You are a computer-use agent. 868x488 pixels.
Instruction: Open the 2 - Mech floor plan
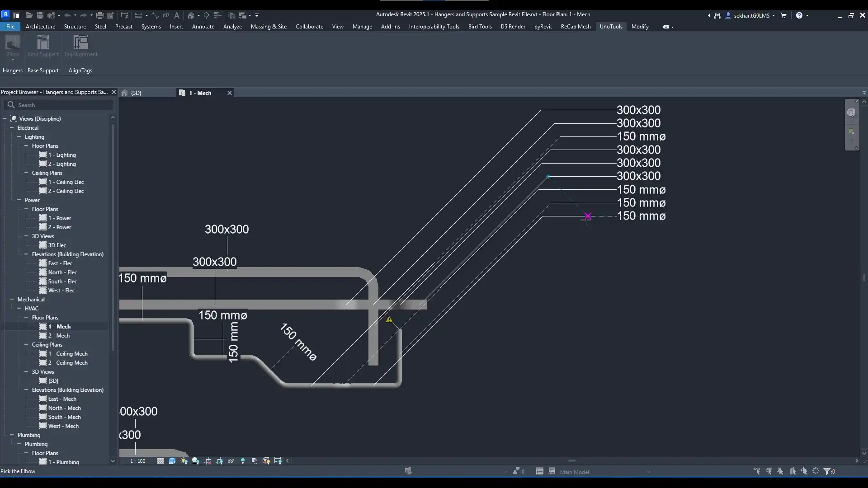click(x=59, y=336)
